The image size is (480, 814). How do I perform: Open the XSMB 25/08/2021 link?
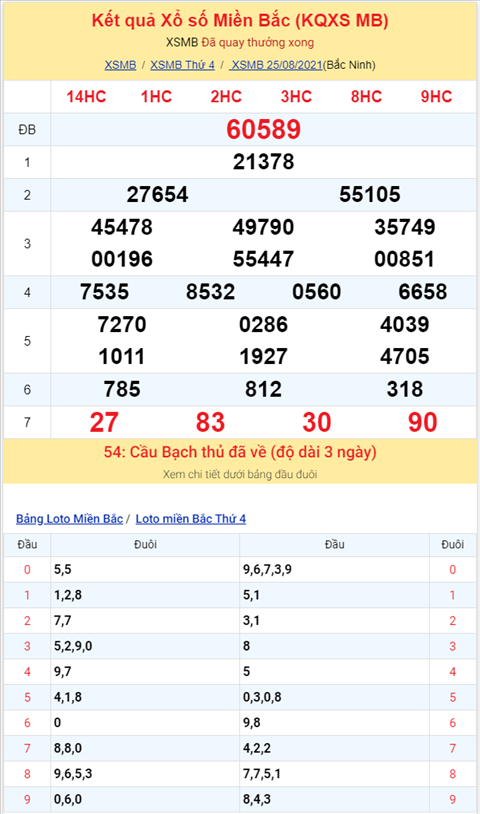coord(277,65)
